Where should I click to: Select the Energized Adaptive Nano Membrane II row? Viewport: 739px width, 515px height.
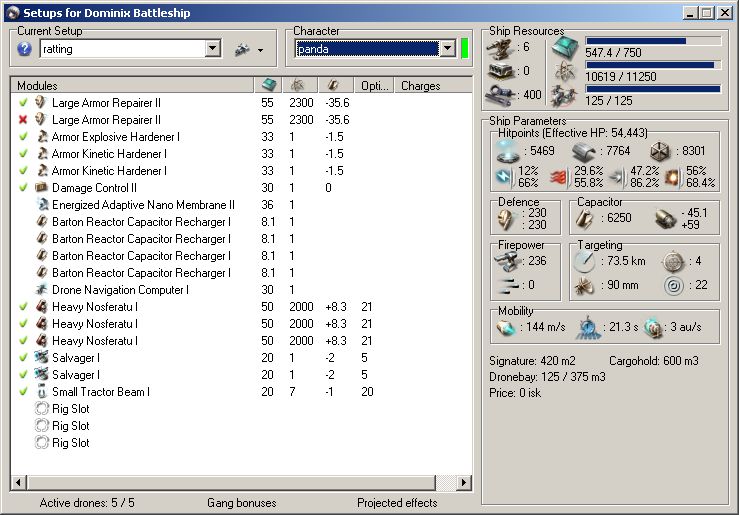[240, 205]
